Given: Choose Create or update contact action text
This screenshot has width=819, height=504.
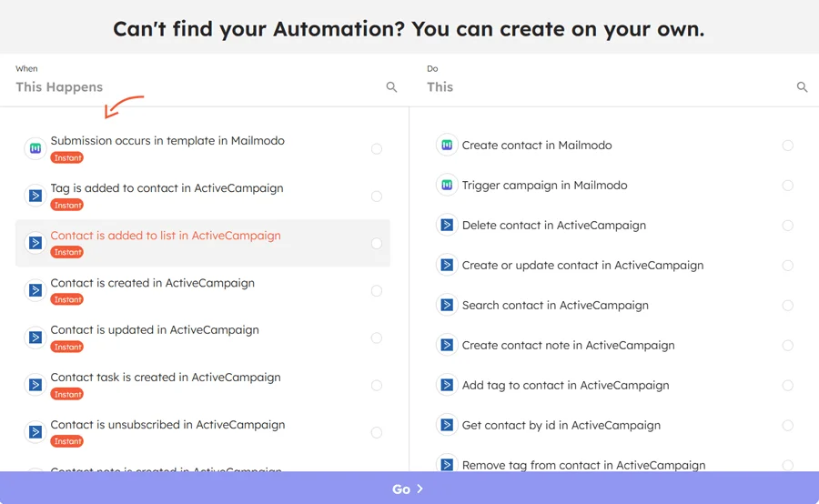Looking at the screenshot, I should (x=583, y=266).
